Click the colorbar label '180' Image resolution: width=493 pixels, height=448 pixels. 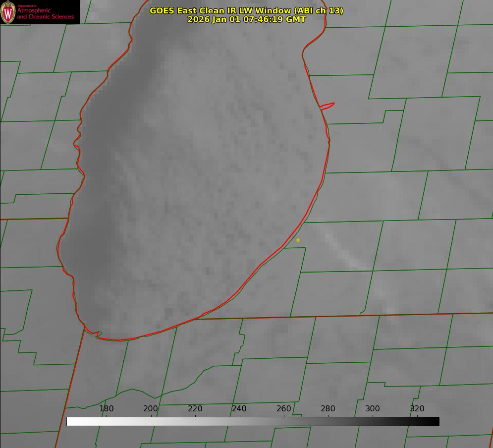(106, 408)
